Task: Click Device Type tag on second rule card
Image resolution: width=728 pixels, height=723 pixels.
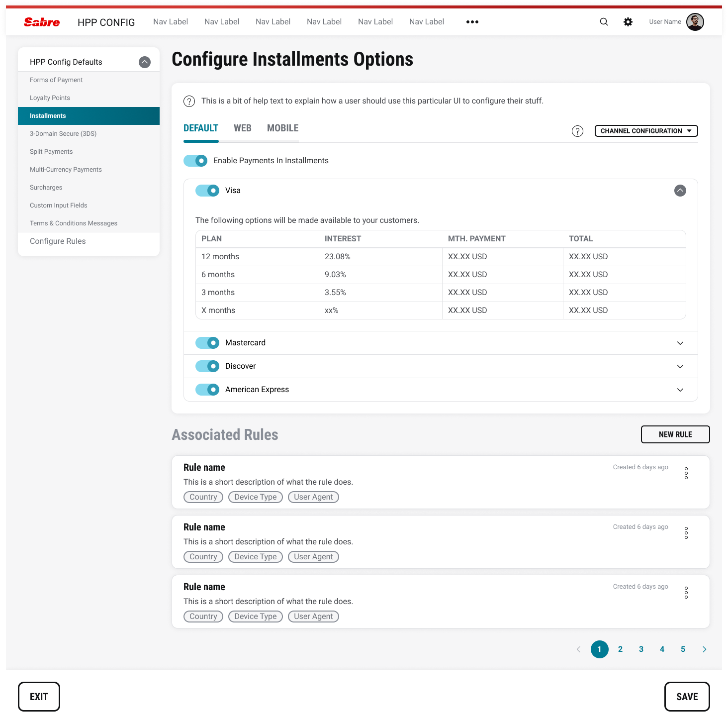Action: 256,557
